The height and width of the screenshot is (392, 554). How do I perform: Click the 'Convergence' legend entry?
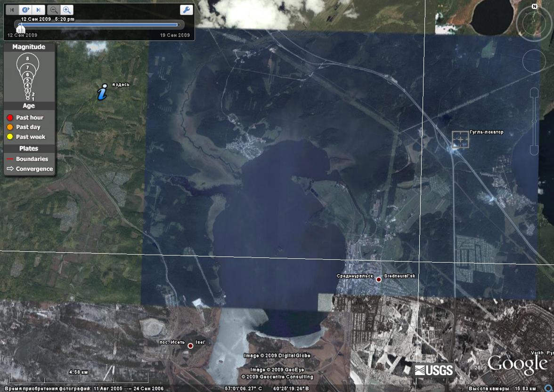point(30,169)
